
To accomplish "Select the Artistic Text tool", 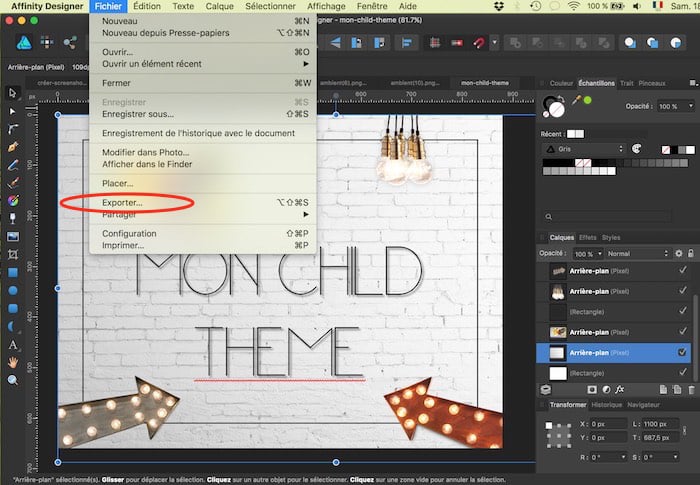I will pos(12,344).
